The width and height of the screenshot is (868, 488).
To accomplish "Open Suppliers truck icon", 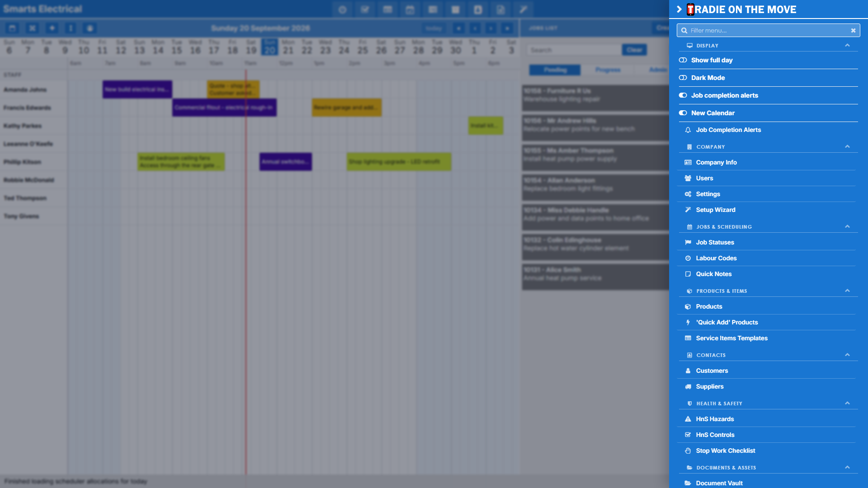I will [x=688, y=386].
